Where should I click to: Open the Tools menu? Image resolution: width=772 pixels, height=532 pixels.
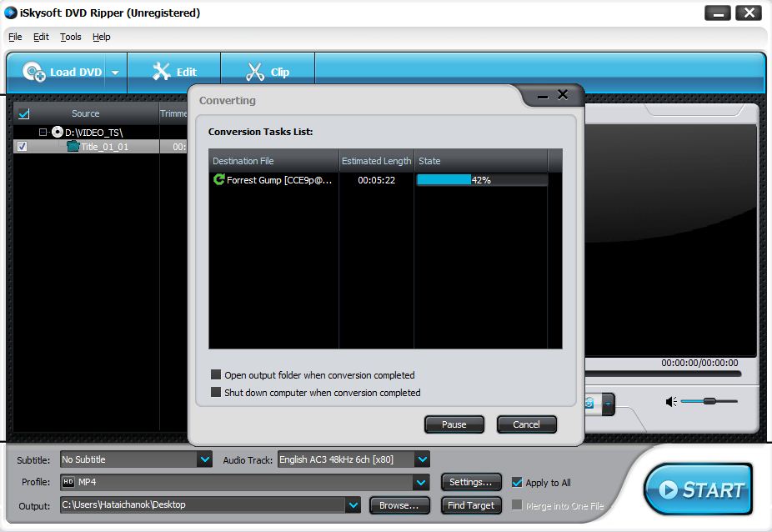[70, 37]
